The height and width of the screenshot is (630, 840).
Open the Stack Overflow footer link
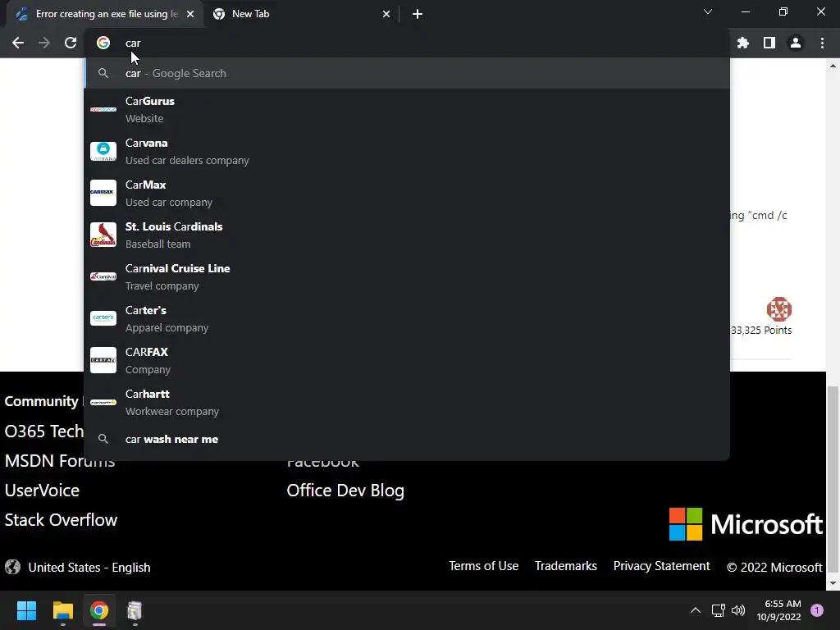tap(61, 519)
